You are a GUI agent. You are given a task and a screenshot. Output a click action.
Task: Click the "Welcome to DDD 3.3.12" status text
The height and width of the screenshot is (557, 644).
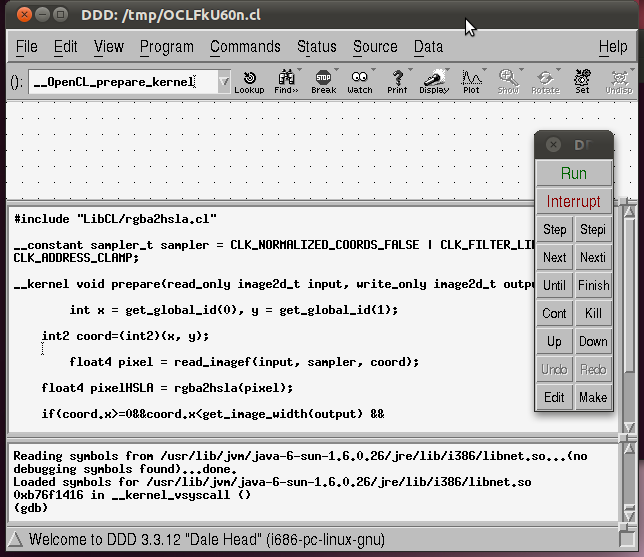207,539
